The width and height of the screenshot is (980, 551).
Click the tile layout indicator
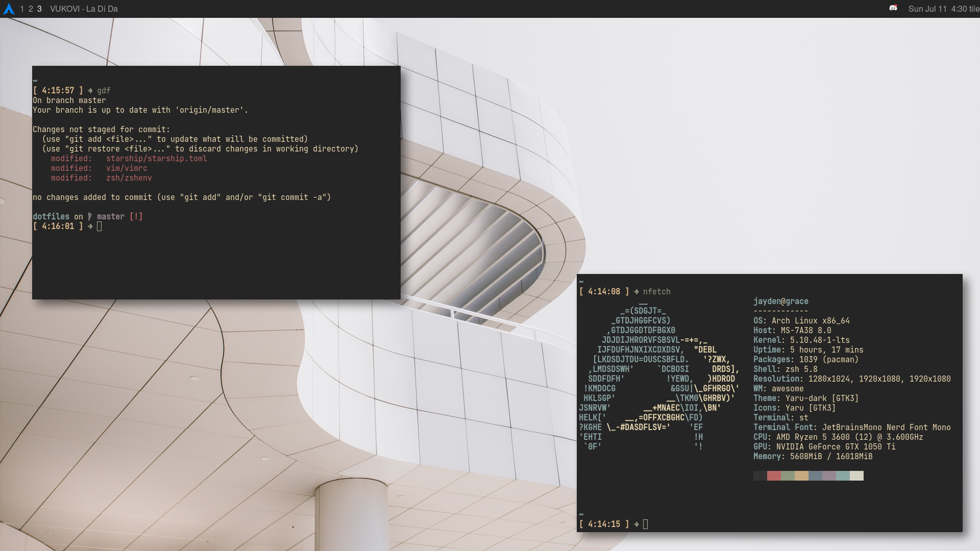[974, 9]
